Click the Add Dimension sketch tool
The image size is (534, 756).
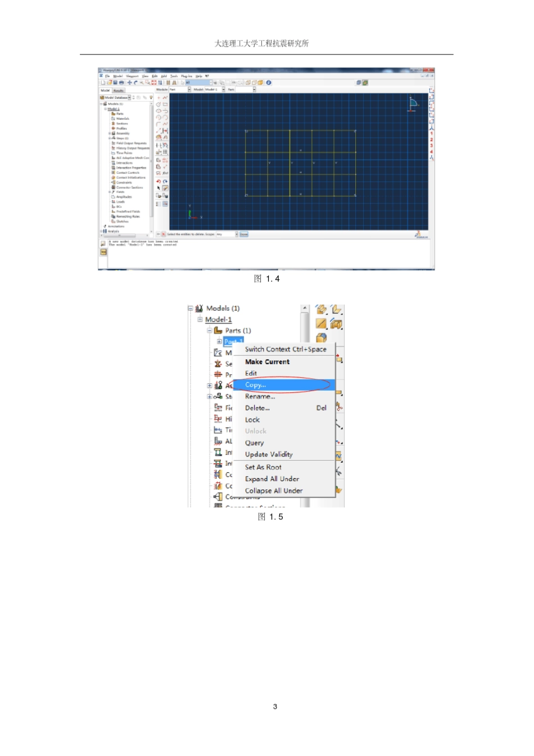pos(165,130)
